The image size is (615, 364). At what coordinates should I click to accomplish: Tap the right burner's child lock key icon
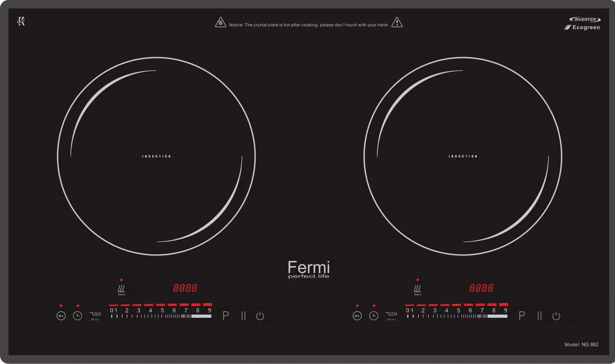357,316
